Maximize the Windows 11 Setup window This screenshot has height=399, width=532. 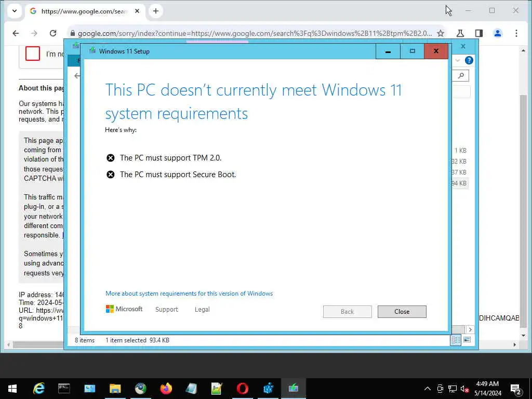412,51
